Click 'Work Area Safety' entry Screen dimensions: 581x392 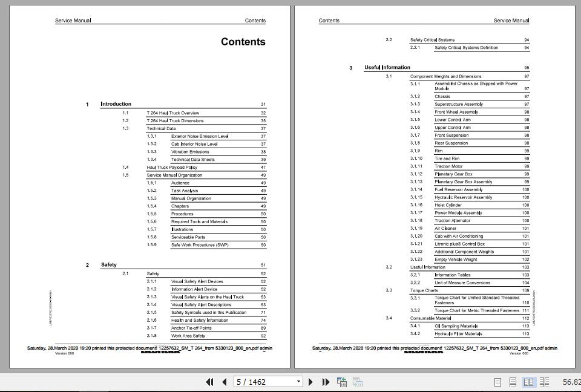point(188,336)
